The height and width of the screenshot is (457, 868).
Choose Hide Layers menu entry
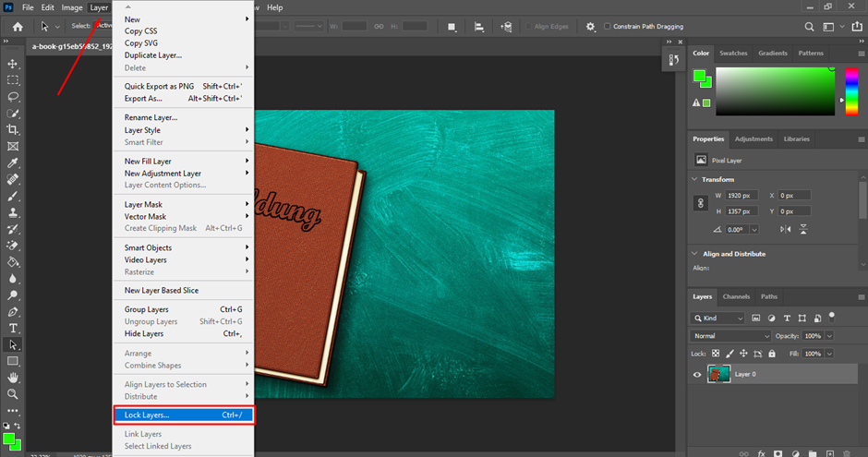(x=183, y=333)
